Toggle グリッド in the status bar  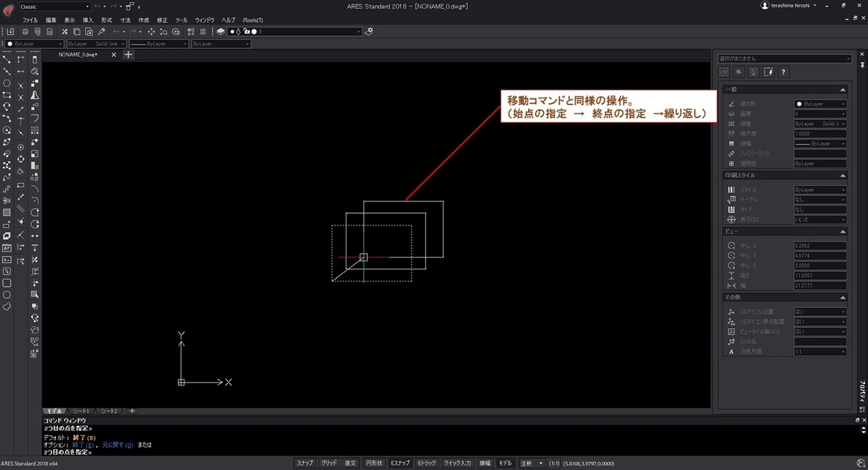coord(328,463)
